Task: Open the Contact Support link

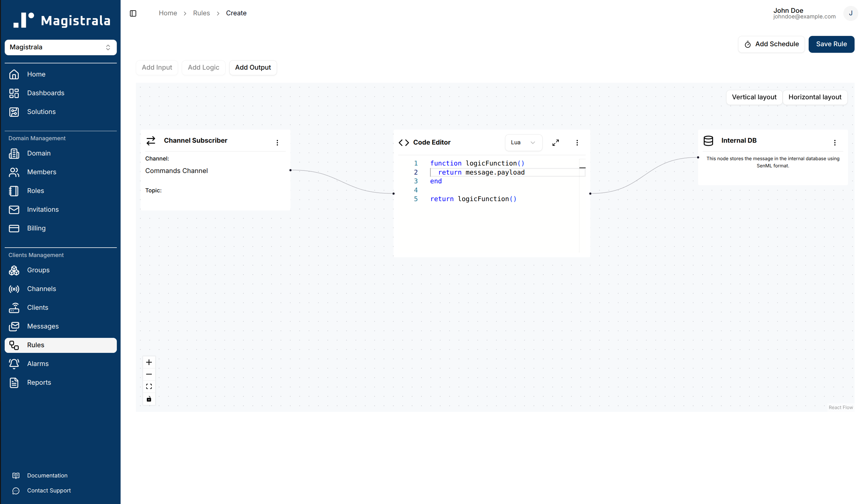Action: [49, 491]
